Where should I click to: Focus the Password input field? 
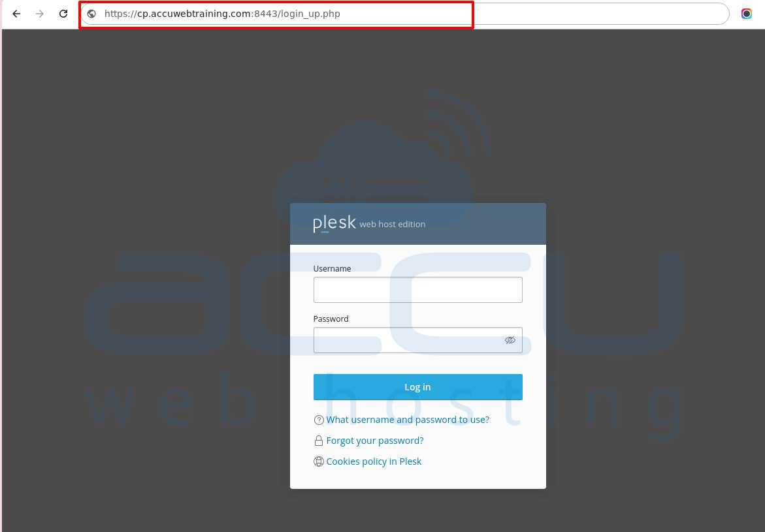click(x=417, y=340)
